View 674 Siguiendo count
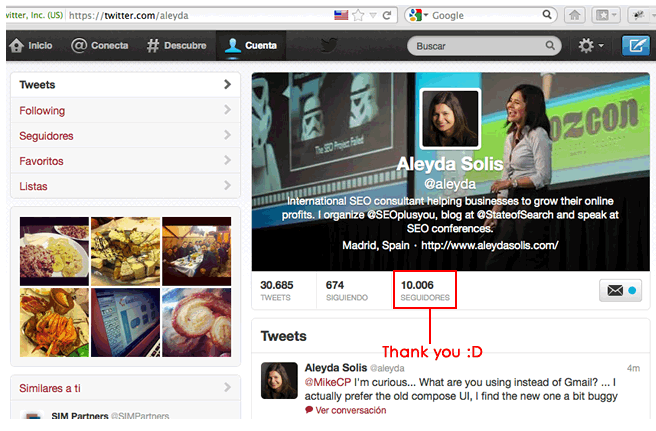656x431 pixels. coord(347,290)
